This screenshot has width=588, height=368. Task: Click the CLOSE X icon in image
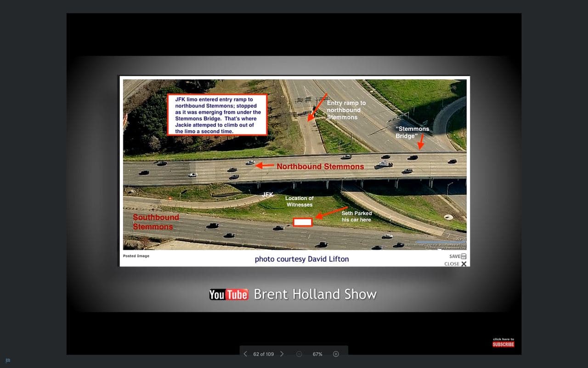click(x=464, y=264)
